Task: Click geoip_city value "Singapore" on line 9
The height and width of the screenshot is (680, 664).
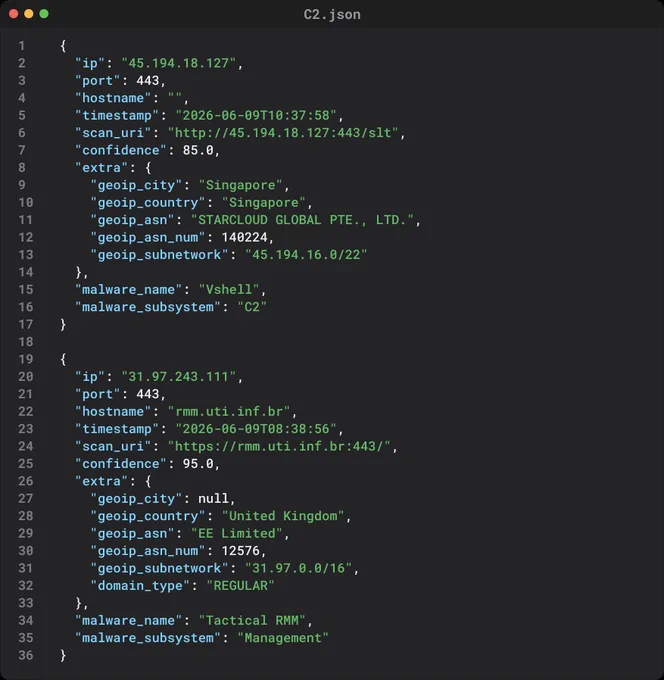Action: click(x=240, y=185)
